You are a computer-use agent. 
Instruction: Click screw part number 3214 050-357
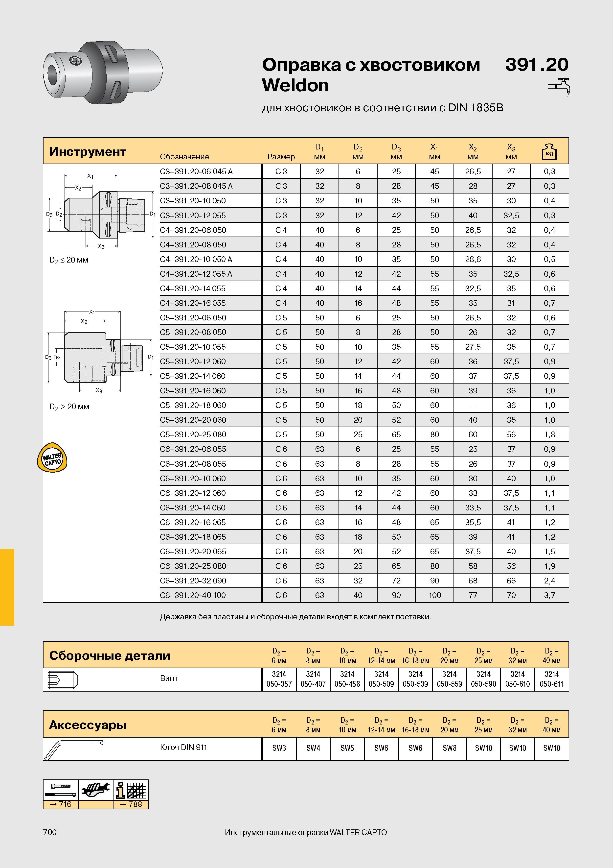point(279,679)
